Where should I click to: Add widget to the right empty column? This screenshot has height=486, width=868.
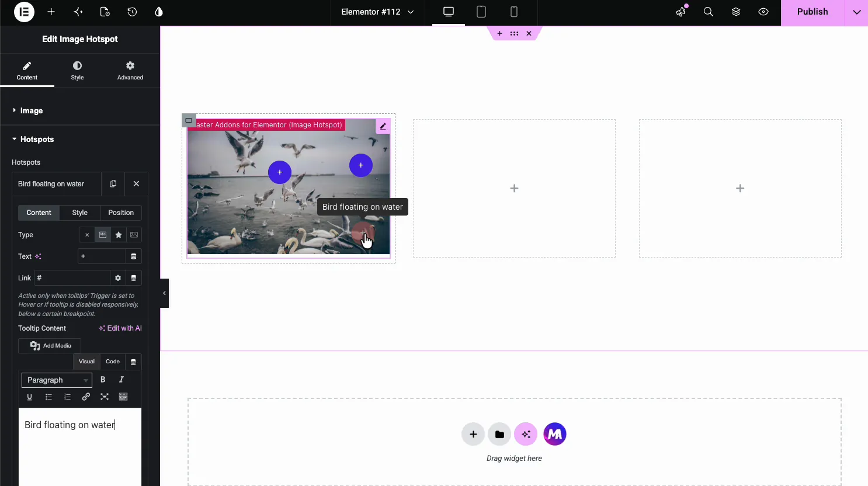tap(740, 188)
